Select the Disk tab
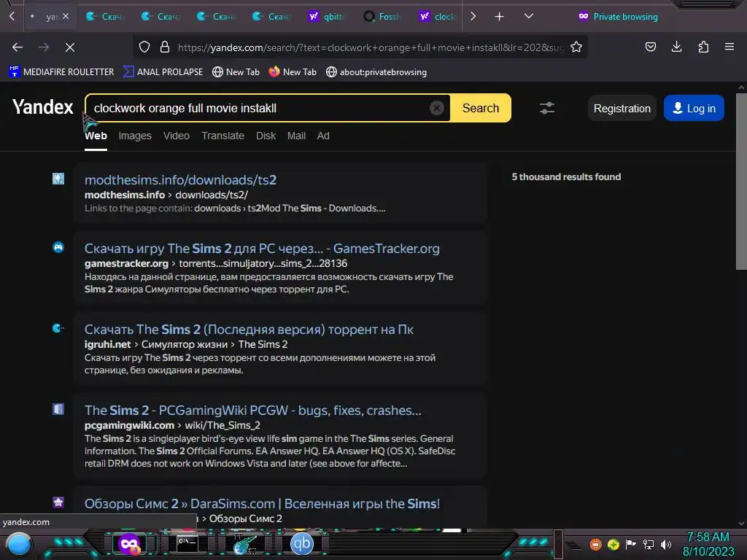Image resolution: width=747 pixels, height=560 pixels. click(266, 136)
